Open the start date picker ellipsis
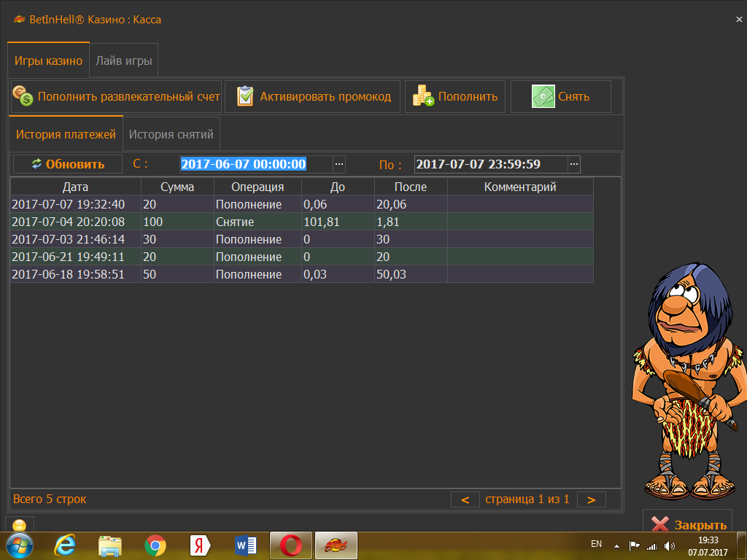747x560 pixels. [338, 164]
